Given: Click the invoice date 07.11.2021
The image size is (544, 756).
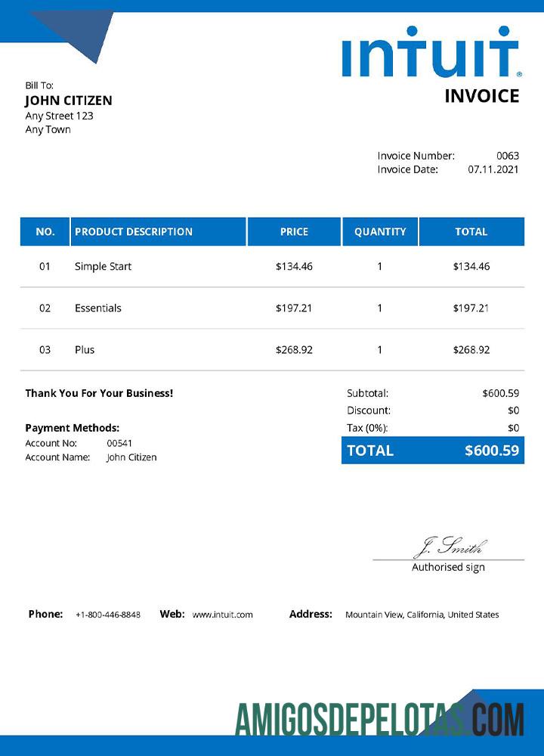Looking at the screenshot, I should (x=493, y=169).
